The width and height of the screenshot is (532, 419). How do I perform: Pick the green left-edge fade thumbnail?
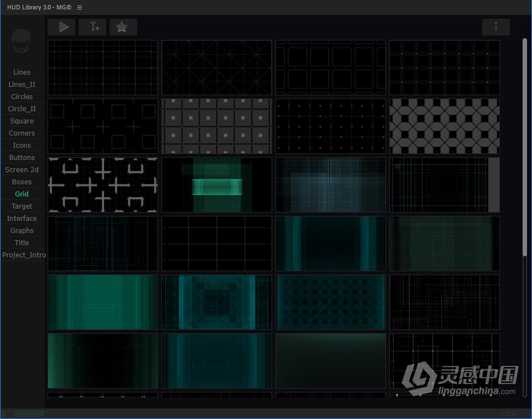coord(103,361)
